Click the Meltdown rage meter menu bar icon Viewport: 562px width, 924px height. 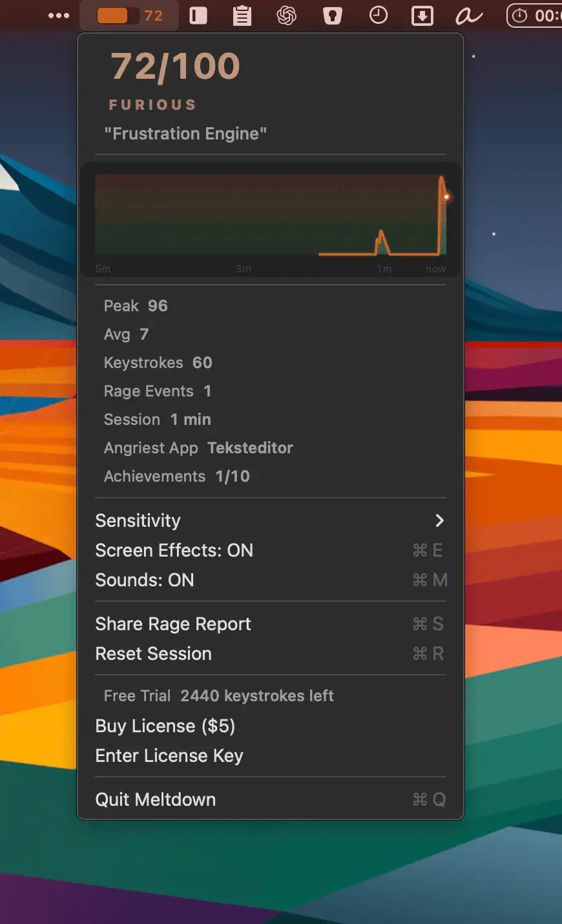point(129,15)
